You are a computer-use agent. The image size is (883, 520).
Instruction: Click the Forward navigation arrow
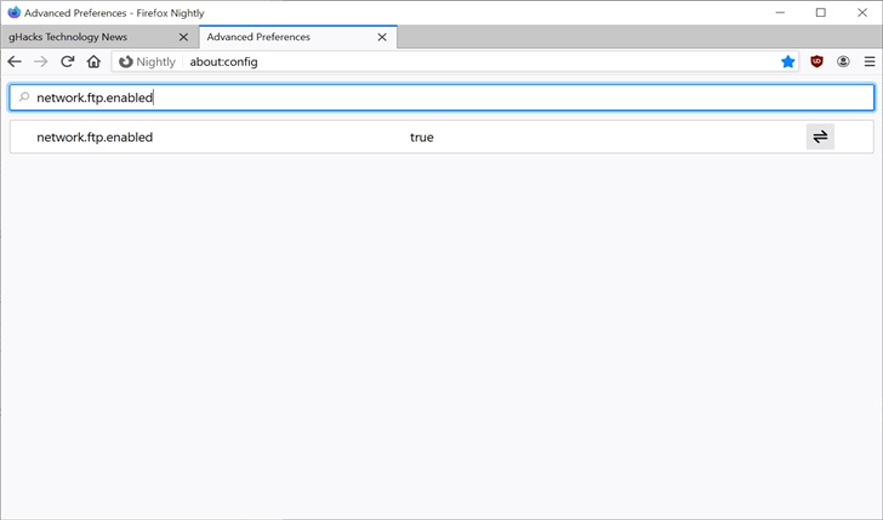pos(41,62)
